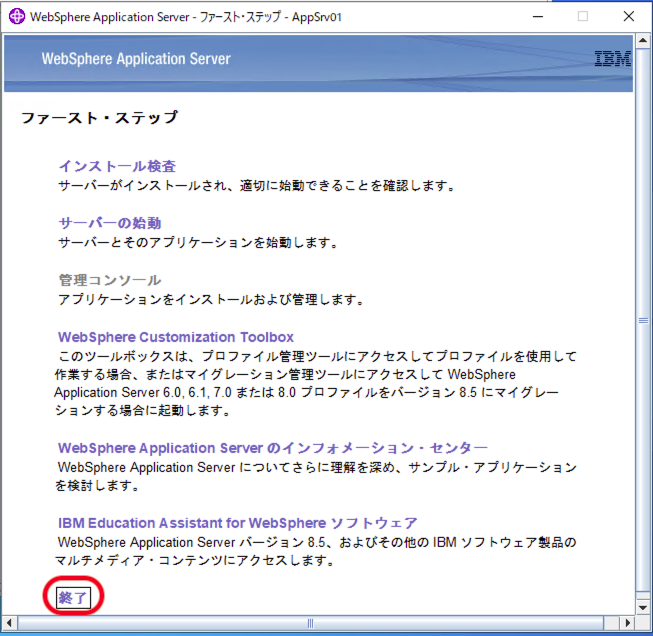Viewport: 653px width, 636px height.
Task: Click the horizontal scrollbar left arrow
Action: [x=10, y=623]
